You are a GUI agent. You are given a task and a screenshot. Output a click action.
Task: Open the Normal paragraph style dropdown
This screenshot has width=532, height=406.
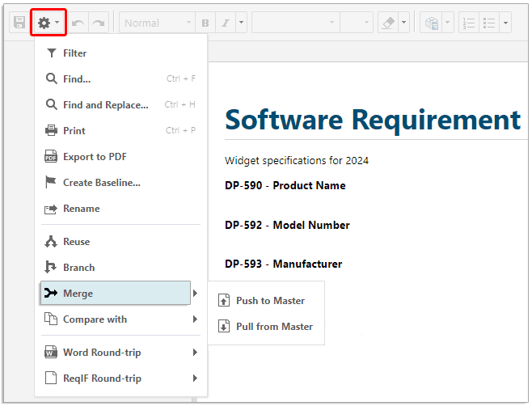click(158, 23)
